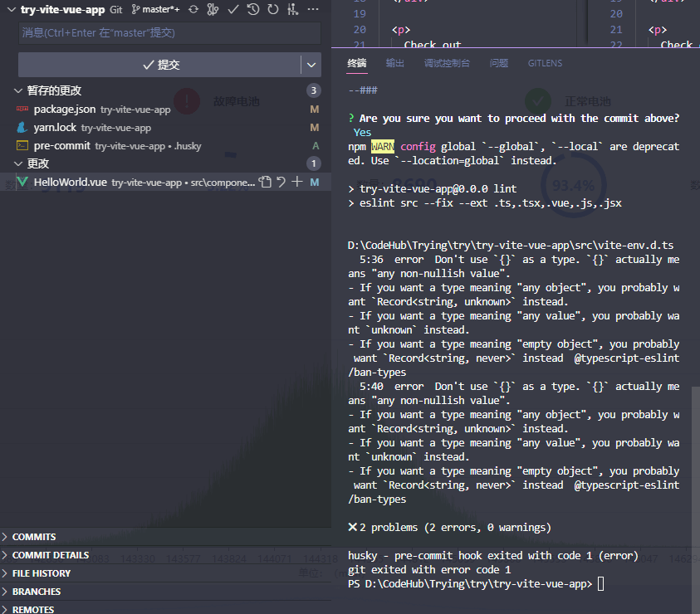Click the M status of HelloWorld.vue
The image size is (700, 614).
314,182
